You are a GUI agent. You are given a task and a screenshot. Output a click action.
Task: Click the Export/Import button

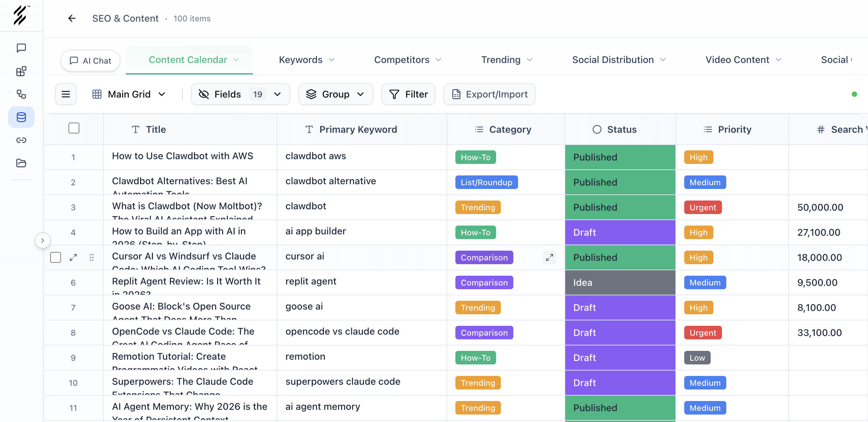click(x=489, y=94)
